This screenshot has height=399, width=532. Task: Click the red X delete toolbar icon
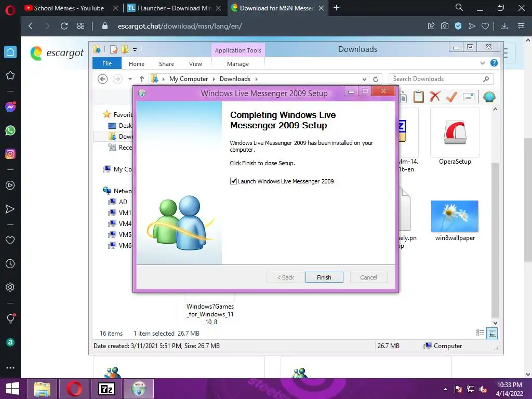point(435,97)
